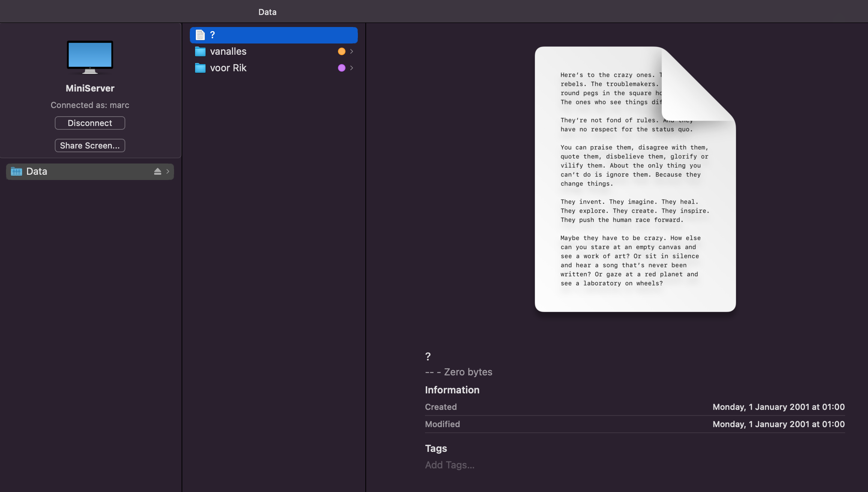The image size is (868, 492).
Task: Click the orange tag dot on vanalles
Action: 341,51
